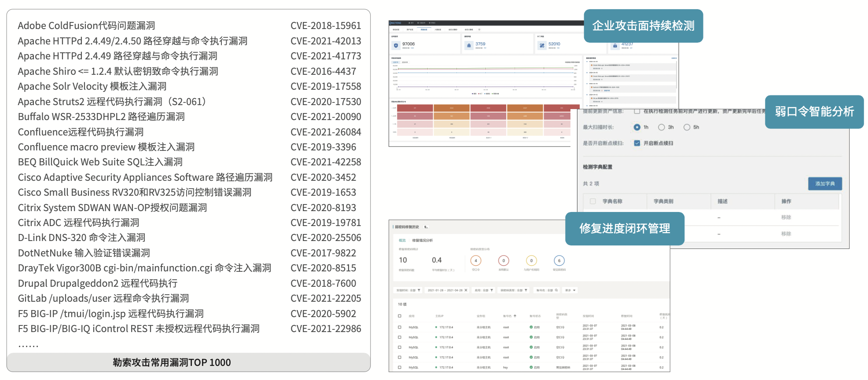Click the gear icon after the dashboard tabs
Screen dimensions: 868x380
(x=479, y=29)
